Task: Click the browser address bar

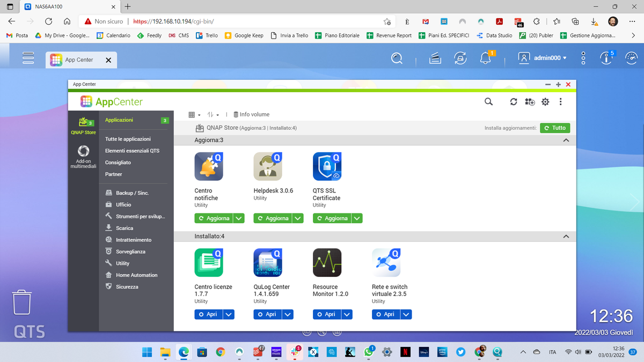Action: click(x=236, y=21)
